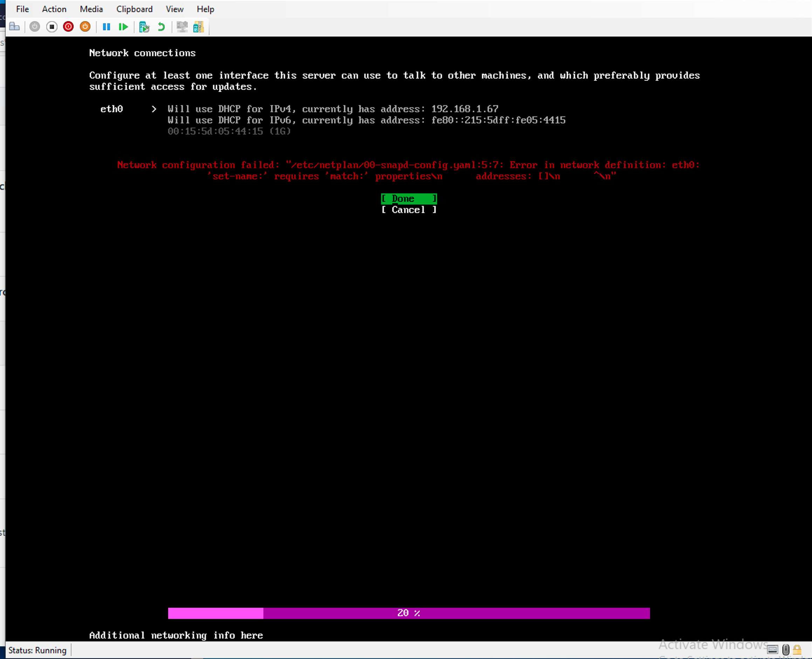The height and width of the screenshot is (659, 812).
Task: Shut down the guest OS
Action: point(68,27)
